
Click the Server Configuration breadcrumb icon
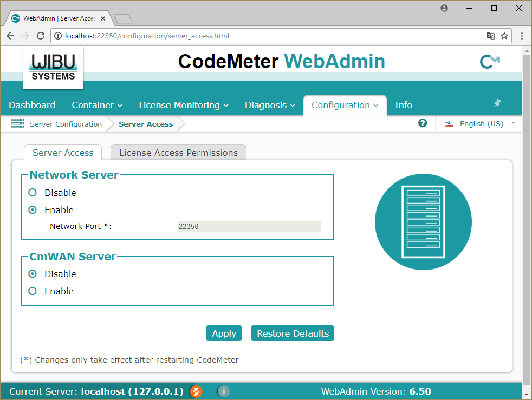click(x=18, y=124)
